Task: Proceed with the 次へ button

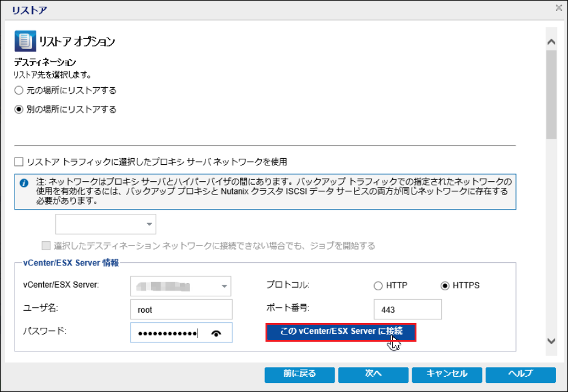Action: (x=373, y=374)
